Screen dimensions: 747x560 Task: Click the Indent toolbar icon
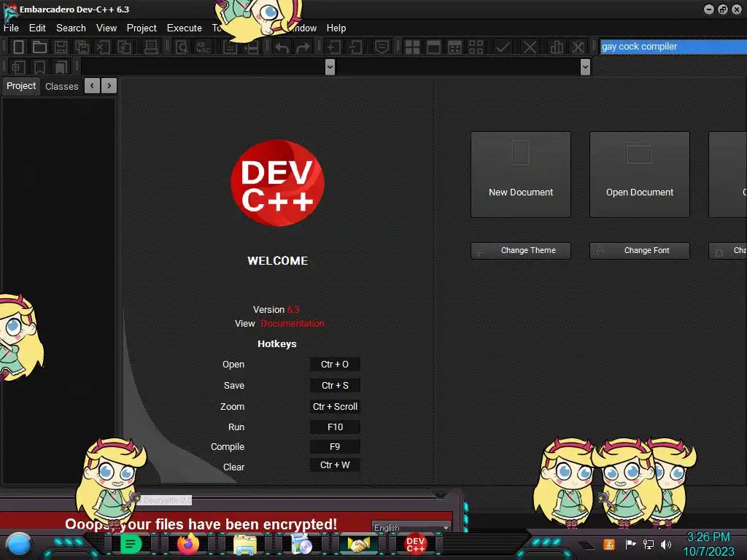click(x=334, y=47)
